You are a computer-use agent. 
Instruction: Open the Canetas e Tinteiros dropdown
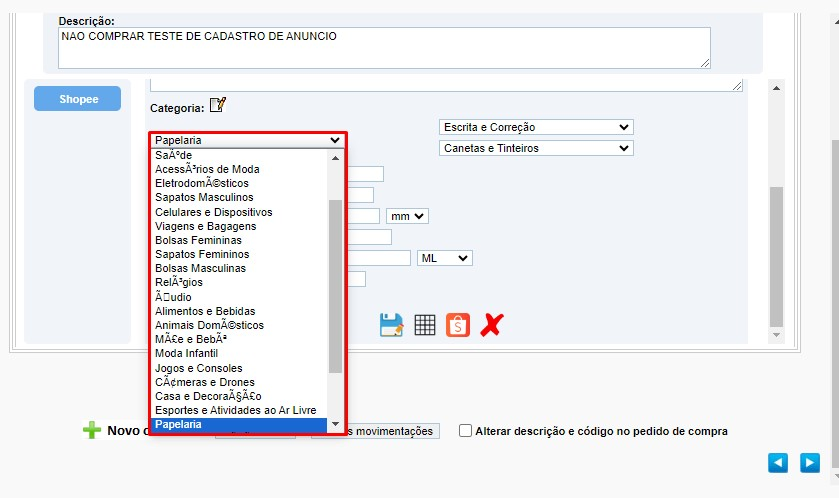point(536,148)
